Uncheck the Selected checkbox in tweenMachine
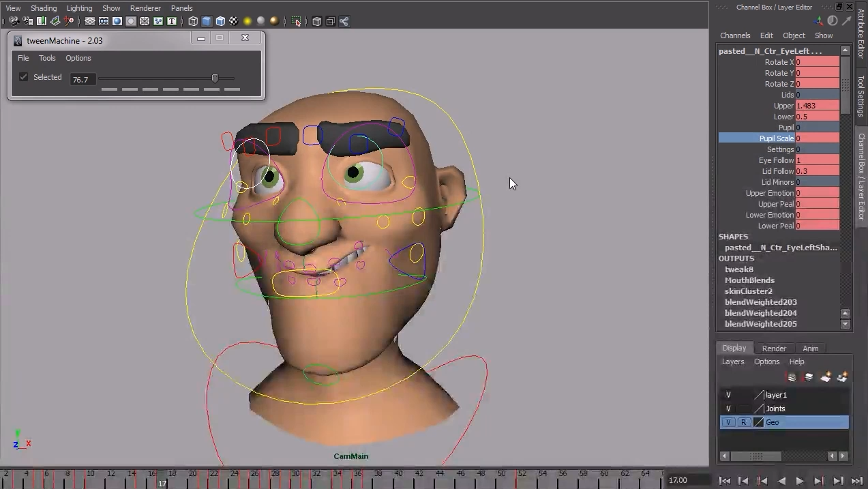This screenshot has width=868, height=489. tap(24, 77)
